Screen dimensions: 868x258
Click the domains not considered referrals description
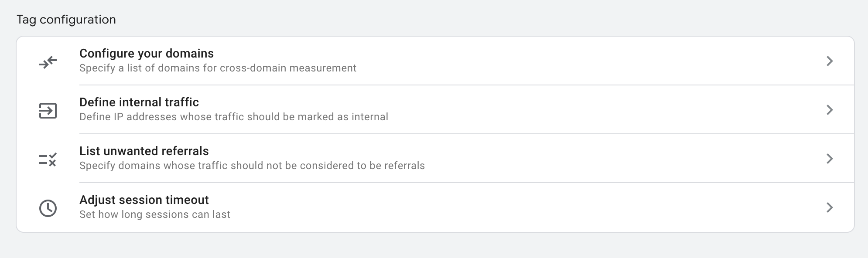[x=252, y=166]
